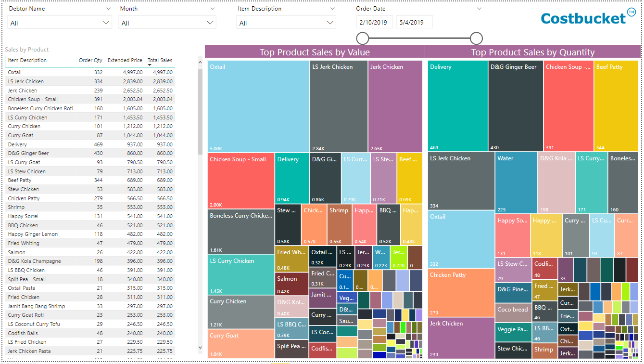Viewport: 644px width, 364px height.
Task: Select Salmon 0.42K treemap tile
Action: tap(291, 284)
